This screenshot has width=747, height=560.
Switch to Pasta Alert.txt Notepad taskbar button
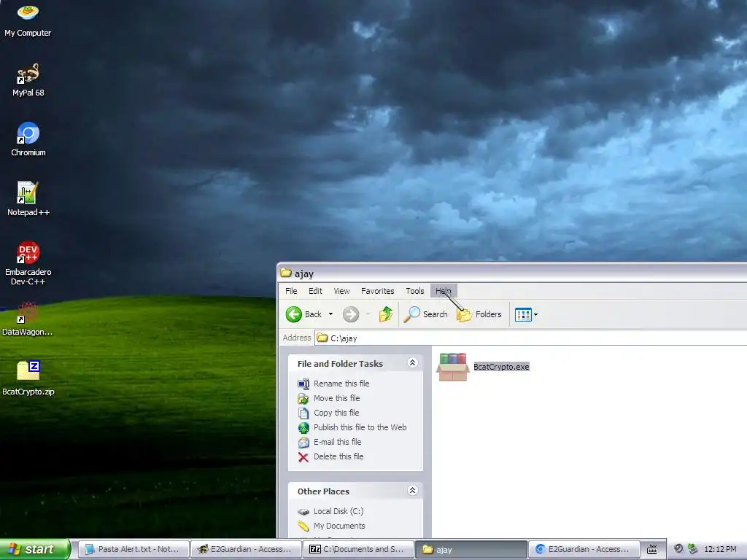(133, 550)
